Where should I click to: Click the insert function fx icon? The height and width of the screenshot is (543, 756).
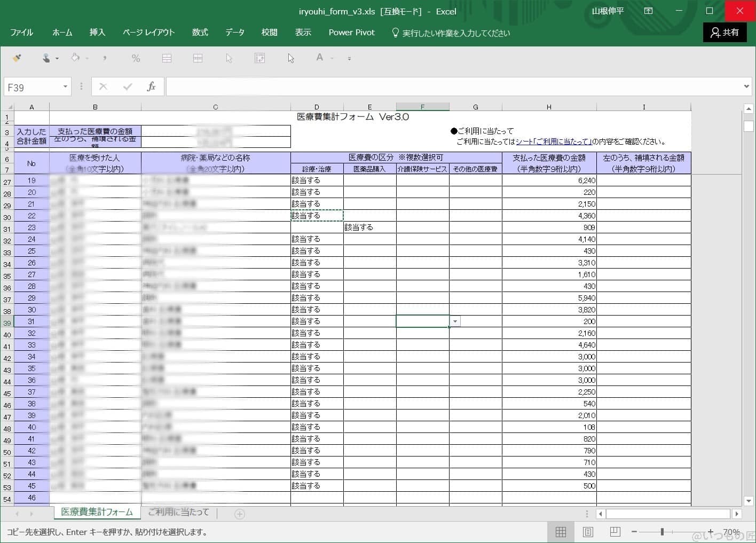[x=151, y=87]
